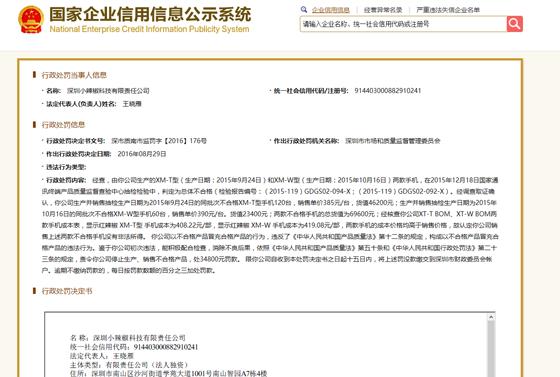Click the 行政处罚信息 section heading
The height and width of the screenshot is (377, 560).
point(63,125)
